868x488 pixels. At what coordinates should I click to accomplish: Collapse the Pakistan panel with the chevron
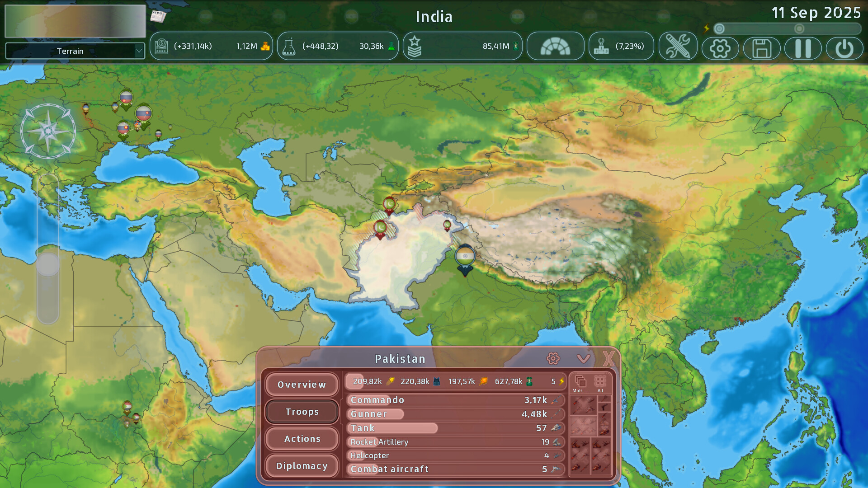584,358
